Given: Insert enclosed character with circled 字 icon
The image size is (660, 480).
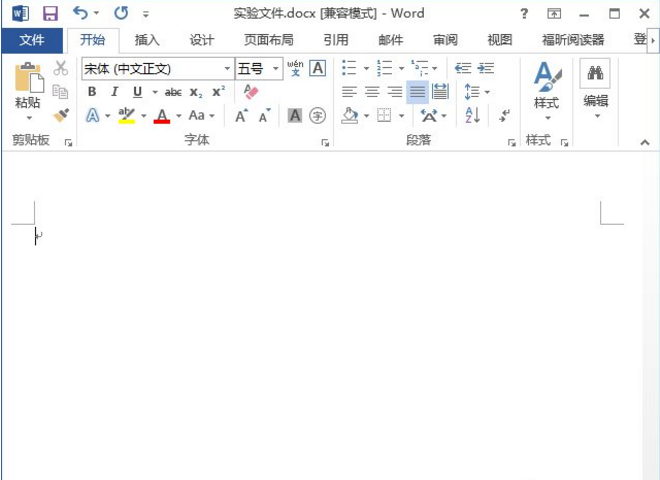Looking at the screenshot, I should pyautogui.click(x=317, y=115).
